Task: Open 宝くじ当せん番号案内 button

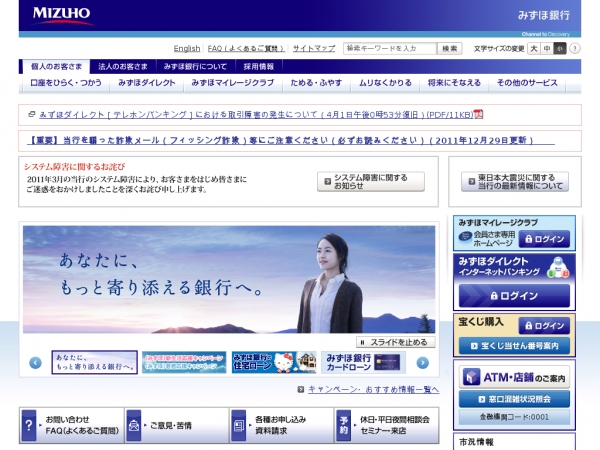Action: 514,346
